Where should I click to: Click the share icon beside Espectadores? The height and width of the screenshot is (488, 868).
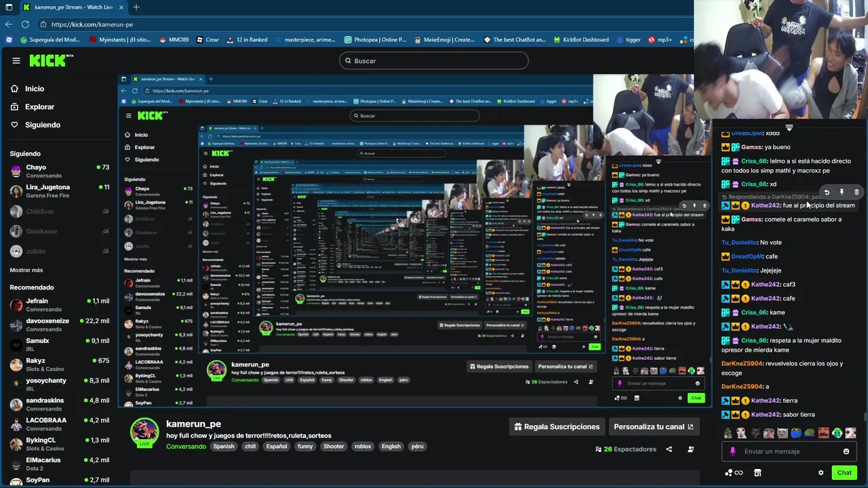669,449
